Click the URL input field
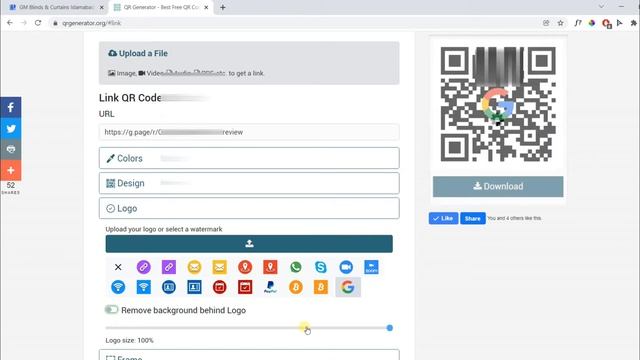 coord(249,132)
